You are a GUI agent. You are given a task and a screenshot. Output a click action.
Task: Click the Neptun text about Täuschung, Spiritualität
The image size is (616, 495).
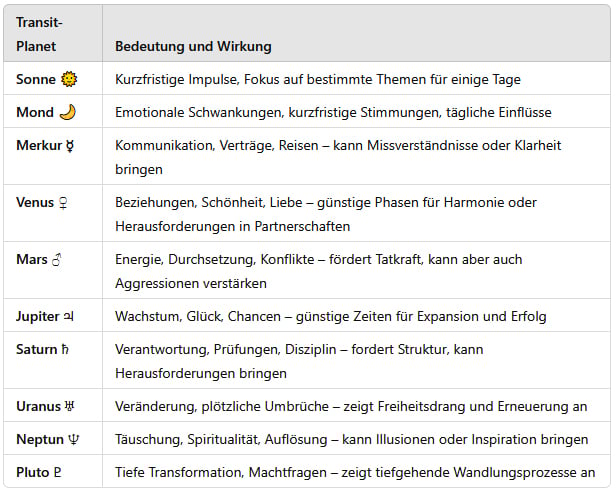pyautogui.click(x=351, y=439)
